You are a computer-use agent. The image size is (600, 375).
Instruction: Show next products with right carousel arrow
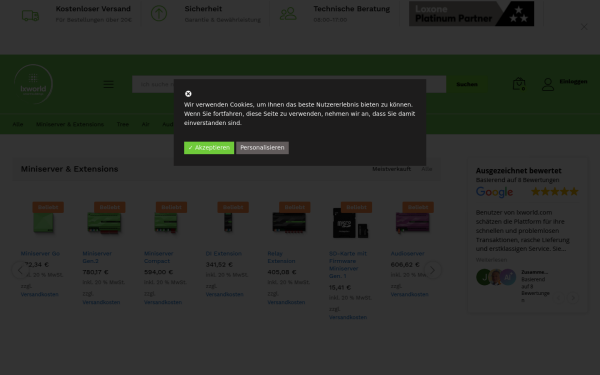click(432, 270)
